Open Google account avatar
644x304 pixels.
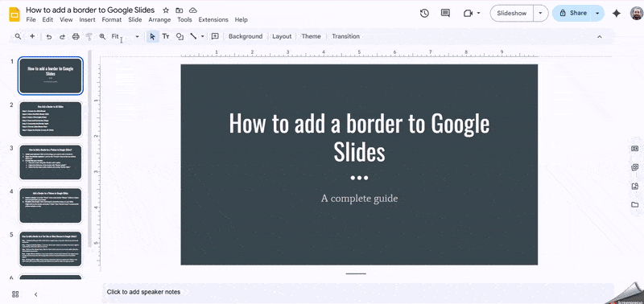637,13
